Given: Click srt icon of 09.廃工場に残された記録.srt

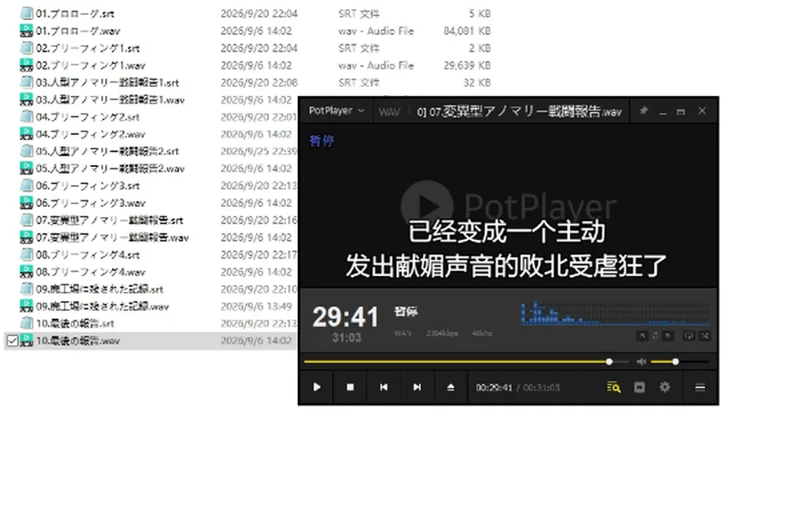Looking at the screenshot, I should 26,289.
